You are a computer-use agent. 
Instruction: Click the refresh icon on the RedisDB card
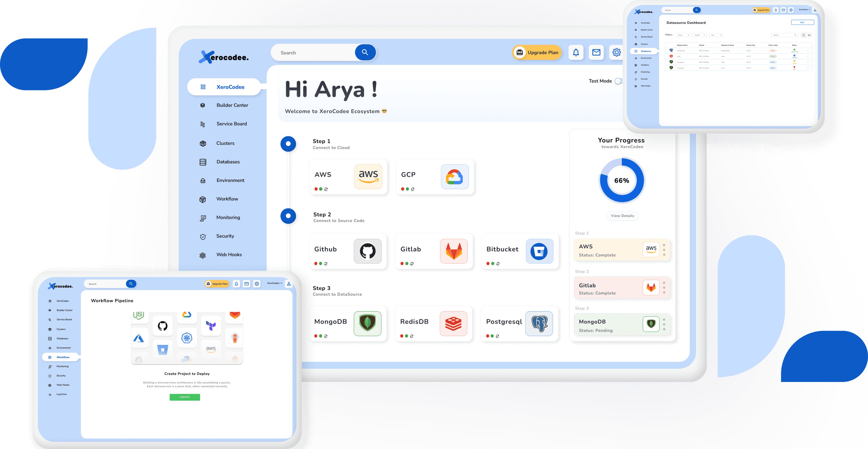pos(411,336)
